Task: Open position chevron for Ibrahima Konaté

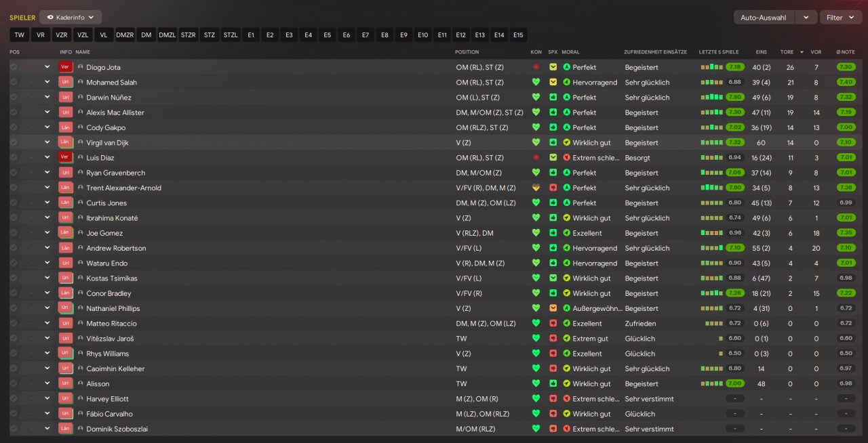Action: point(47,218)
